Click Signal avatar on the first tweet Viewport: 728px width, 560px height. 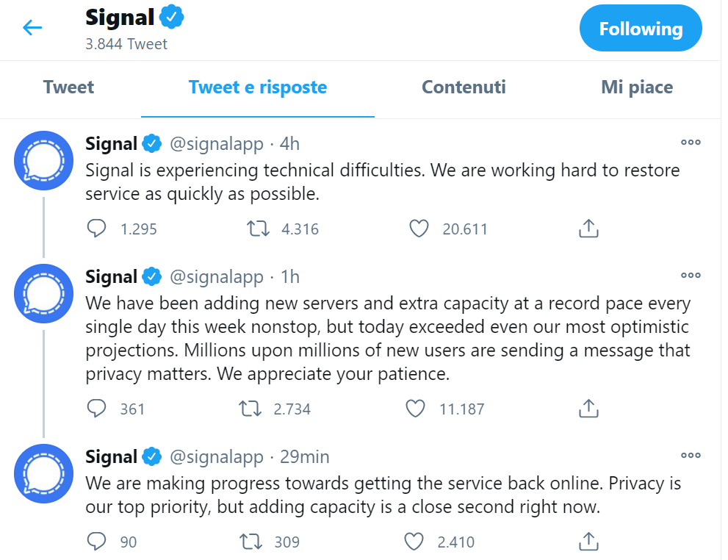pos(44,160)
